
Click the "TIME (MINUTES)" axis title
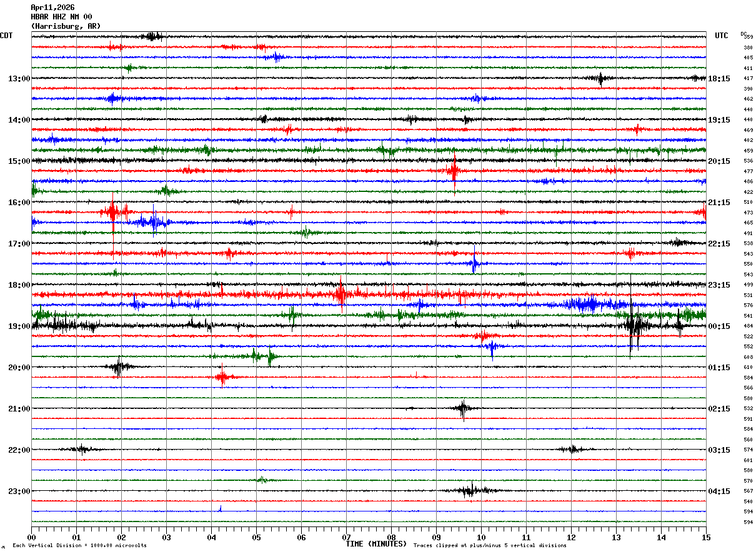click(x=376, y=544)
